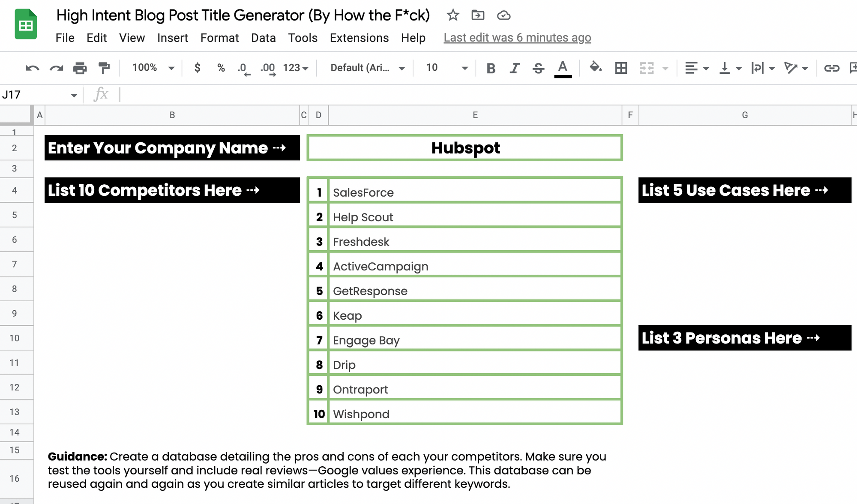The width and height of the screenshot is (857, 504).
Task: Open the Borders tool
Action: 621,68
